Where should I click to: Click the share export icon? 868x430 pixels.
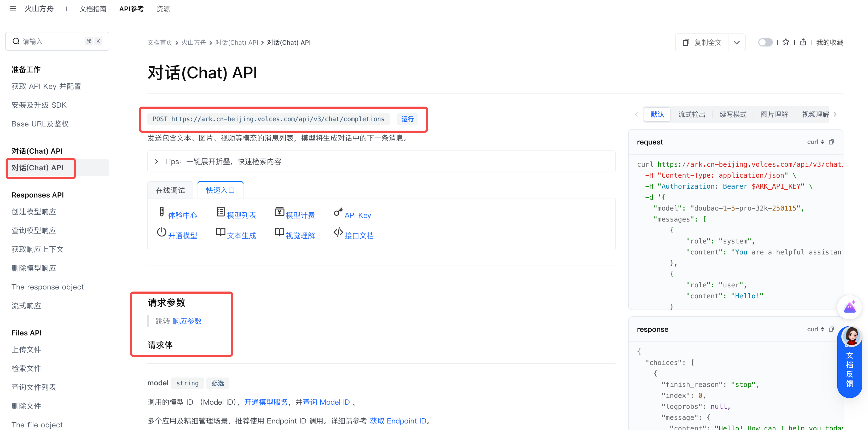pos(803,42)
